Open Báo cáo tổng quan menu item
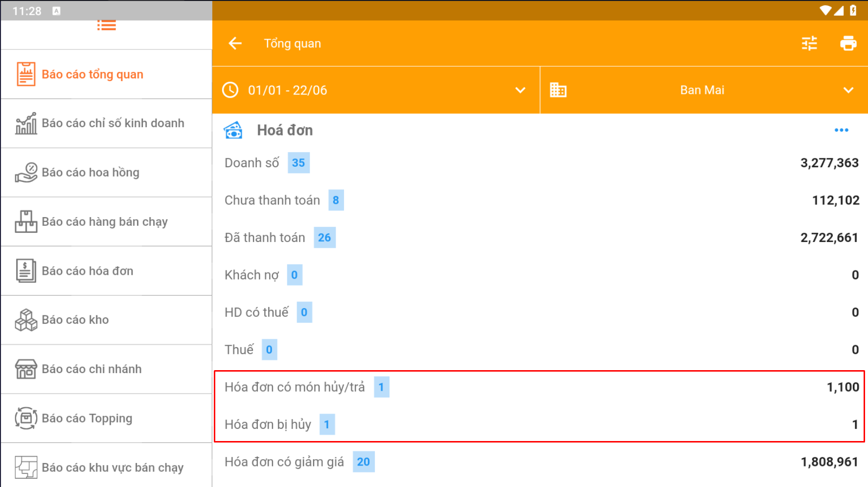This screenshot has height=487, width=868. click(92, 74)
